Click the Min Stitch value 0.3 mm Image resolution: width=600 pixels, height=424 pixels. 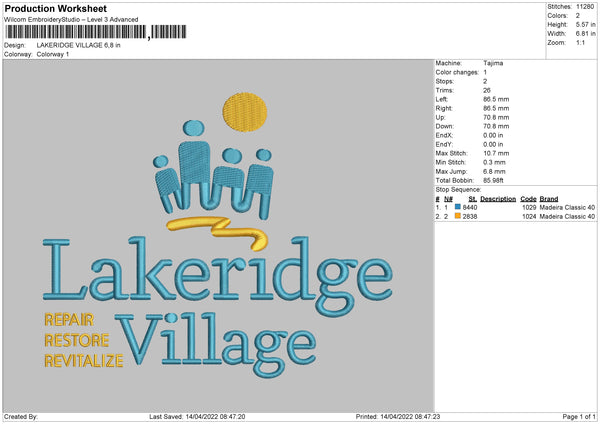click(494, 162)
